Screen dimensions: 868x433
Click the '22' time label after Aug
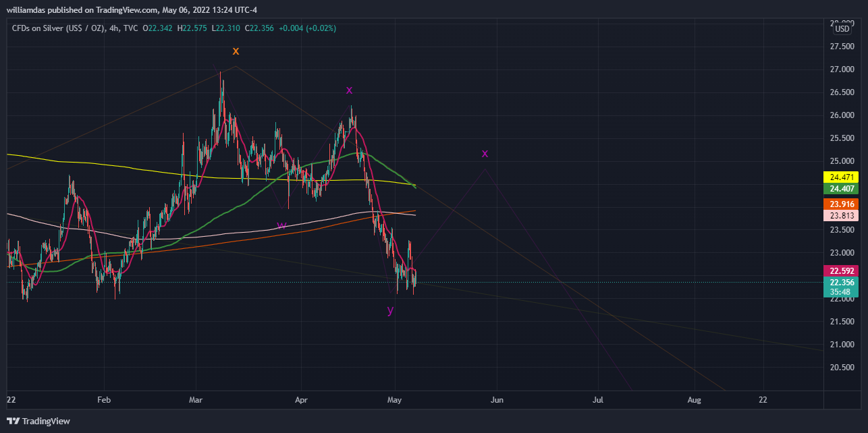(763, 400)
